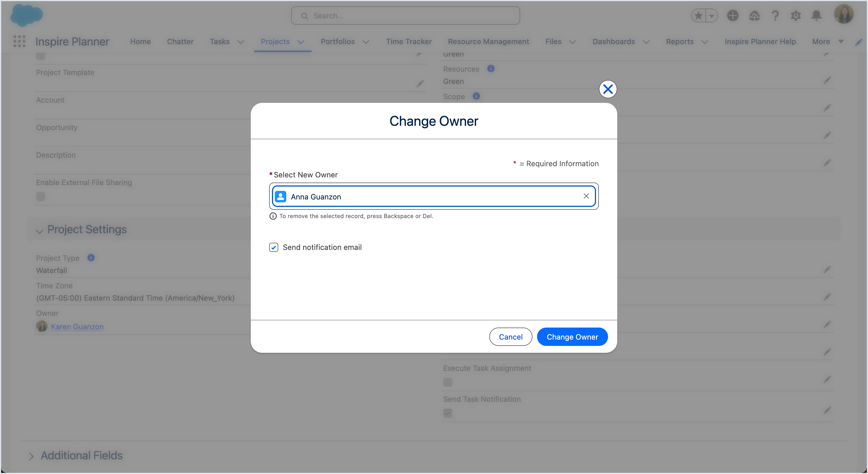Click the global Search box

(x=405, y=15)
